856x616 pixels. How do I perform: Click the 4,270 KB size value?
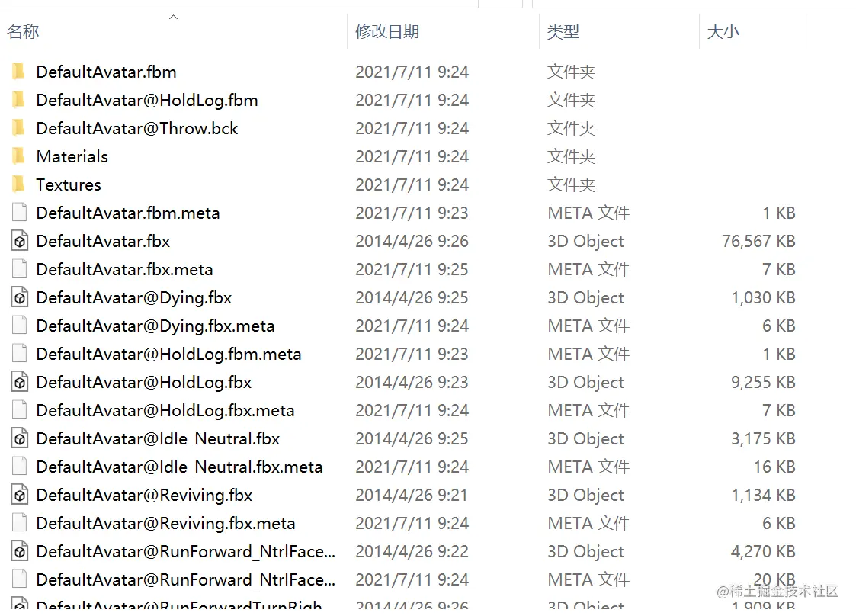763,551
